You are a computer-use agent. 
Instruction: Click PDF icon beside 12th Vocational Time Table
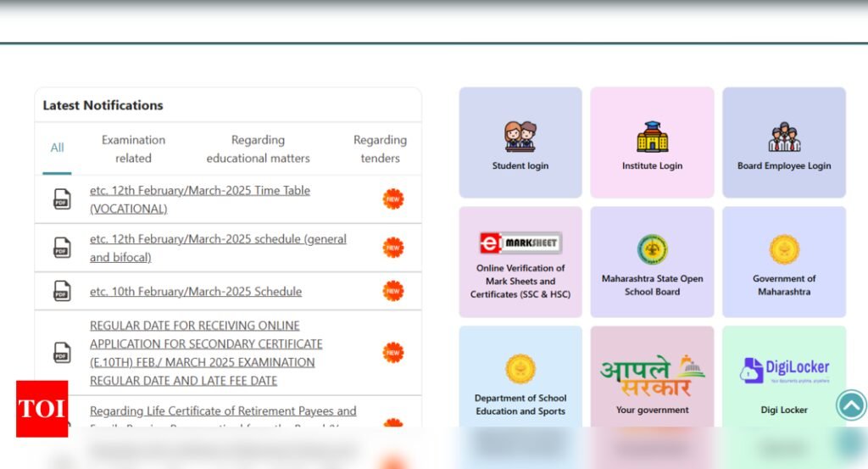pyautogui.click(x=62, y=199)
